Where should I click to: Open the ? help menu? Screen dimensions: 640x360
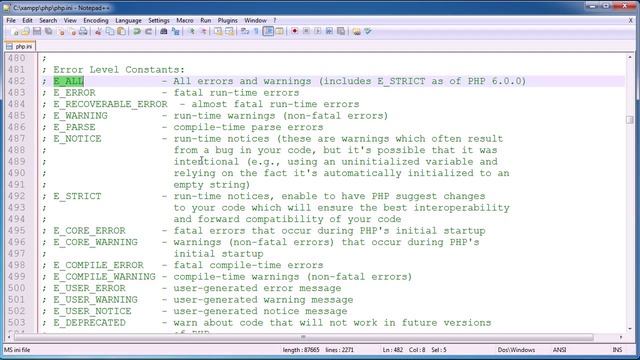275,20
